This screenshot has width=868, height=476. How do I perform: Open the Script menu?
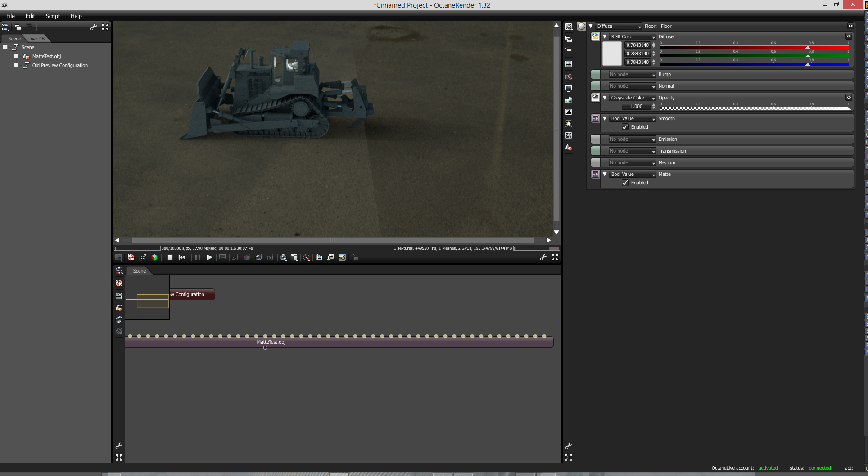tap(53, 16)
